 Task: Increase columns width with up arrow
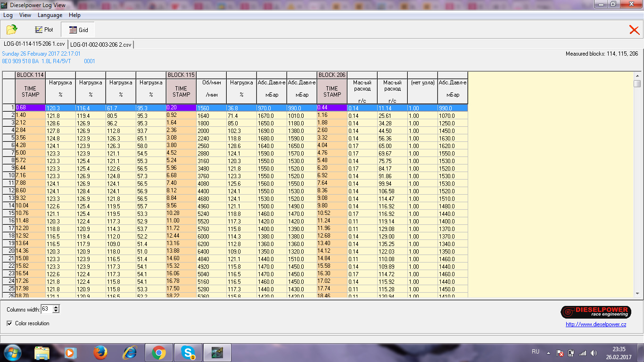[x=56, y=307]
